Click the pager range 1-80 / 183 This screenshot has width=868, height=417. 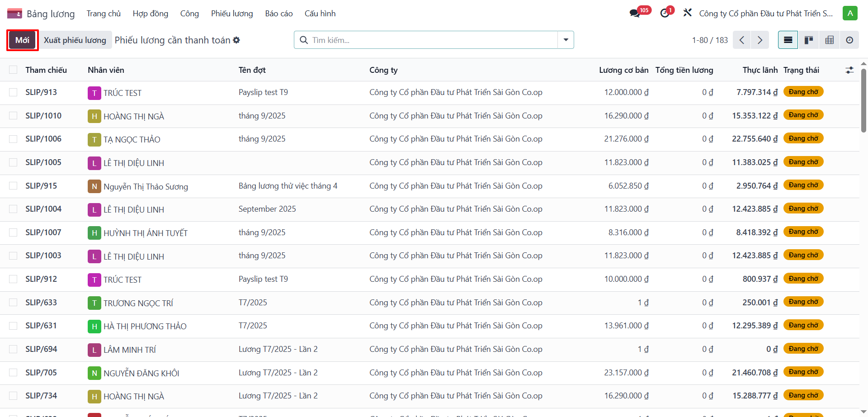(x=710, y=40)
